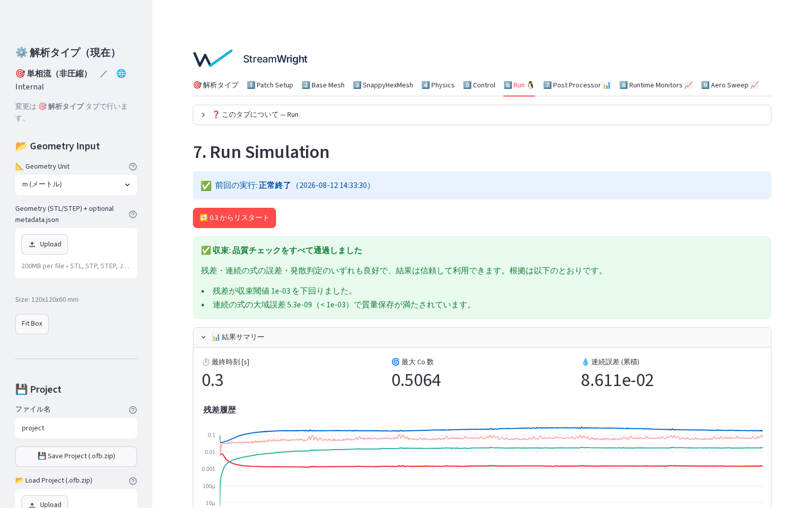Image resolution: width=812 pixels, height=508 pixels.
Task: Click the Load Project Upload button
Action: 45,502
